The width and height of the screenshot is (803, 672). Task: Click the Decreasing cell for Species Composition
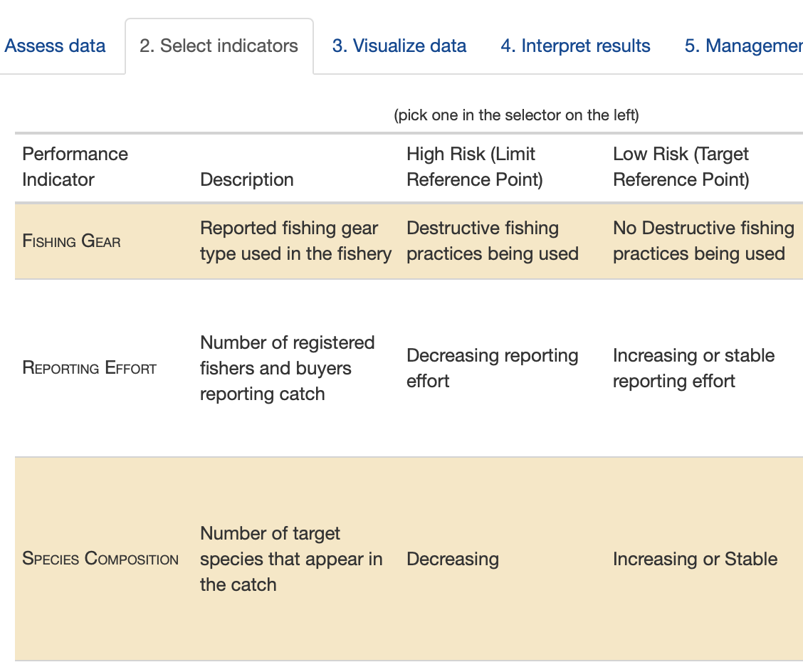pyautogui.click(x=452, y=559)
